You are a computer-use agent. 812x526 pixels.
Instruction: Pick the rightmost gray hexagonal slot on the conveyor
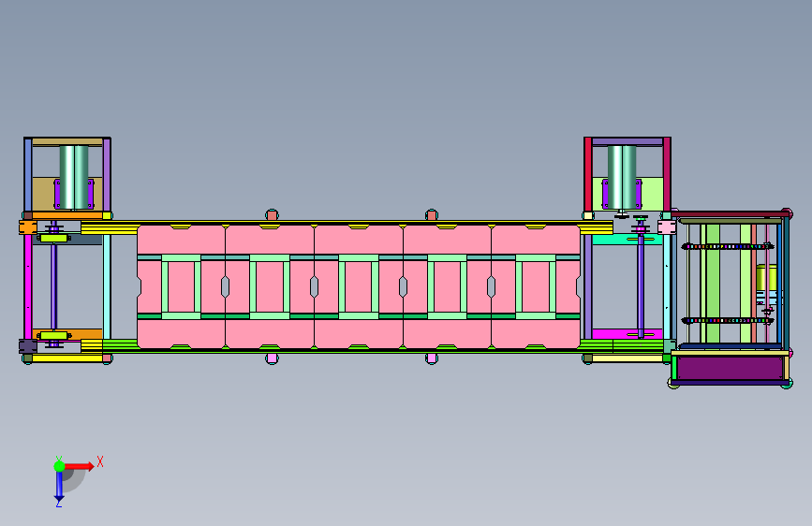(492, 286)
